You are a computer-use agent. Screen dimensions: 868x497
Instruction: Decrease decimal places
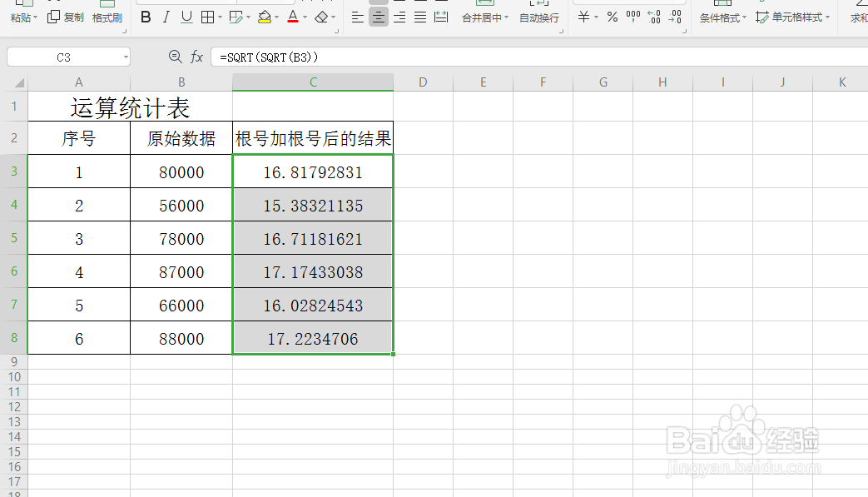coord(675,17)
